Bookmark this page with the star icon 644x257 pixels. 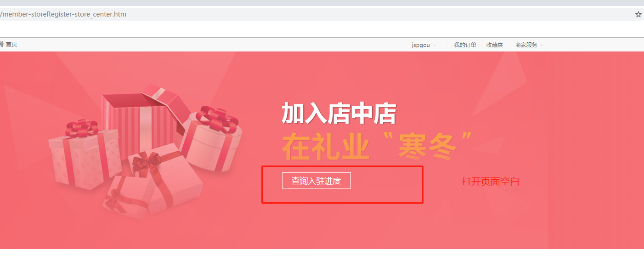(638, 14)
